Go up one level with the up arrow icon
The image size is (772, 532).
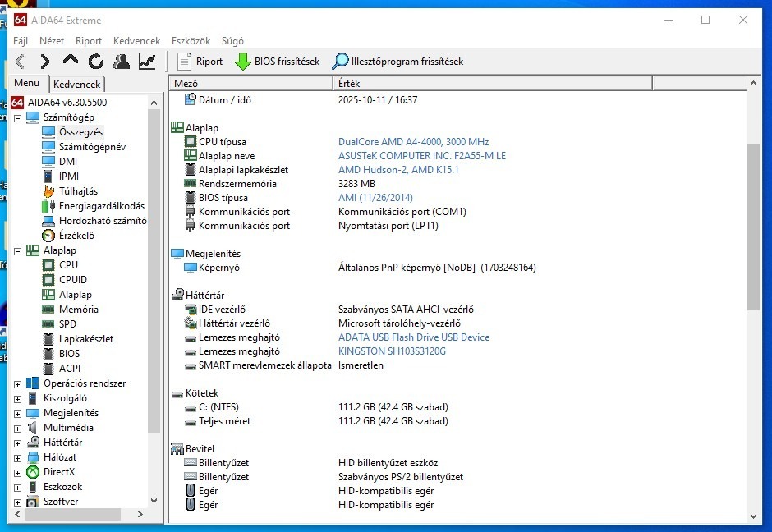tap(71, 61)
